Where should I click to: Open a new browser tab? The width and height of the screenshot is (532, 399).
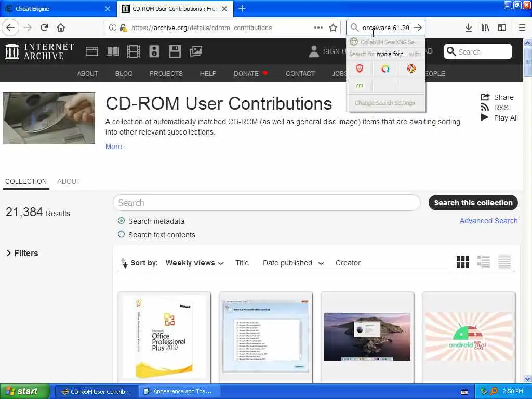tap(242, 8)
